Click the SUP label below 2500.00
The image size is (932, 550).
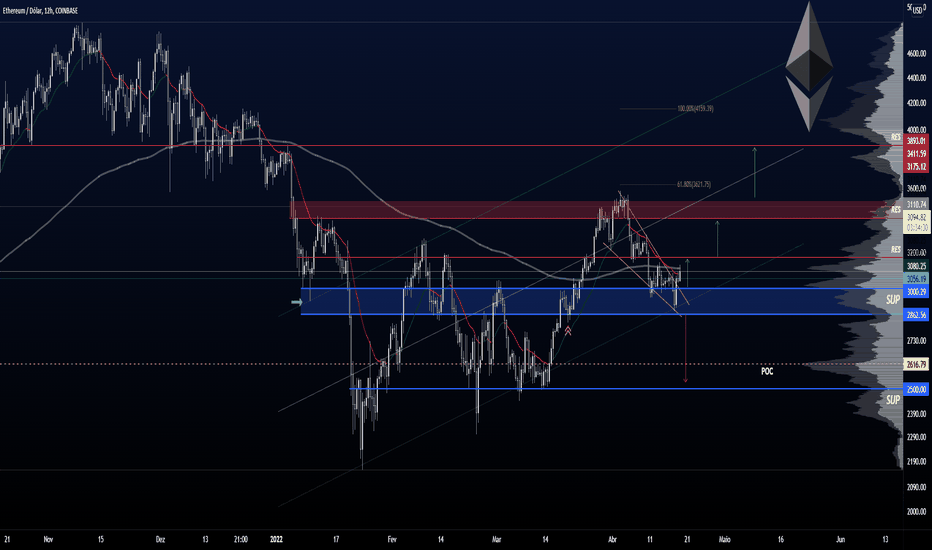[893, 400]
